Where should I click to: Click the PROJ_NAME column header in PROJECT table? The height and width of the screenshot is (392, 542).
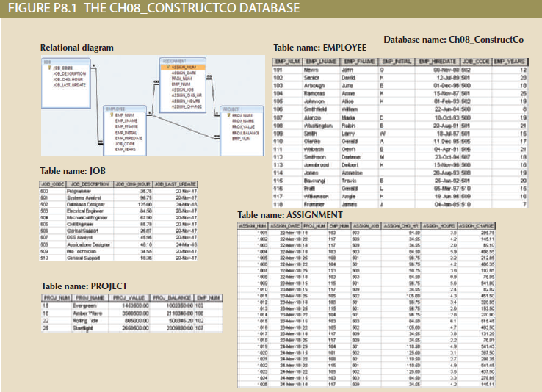(90, 298)
